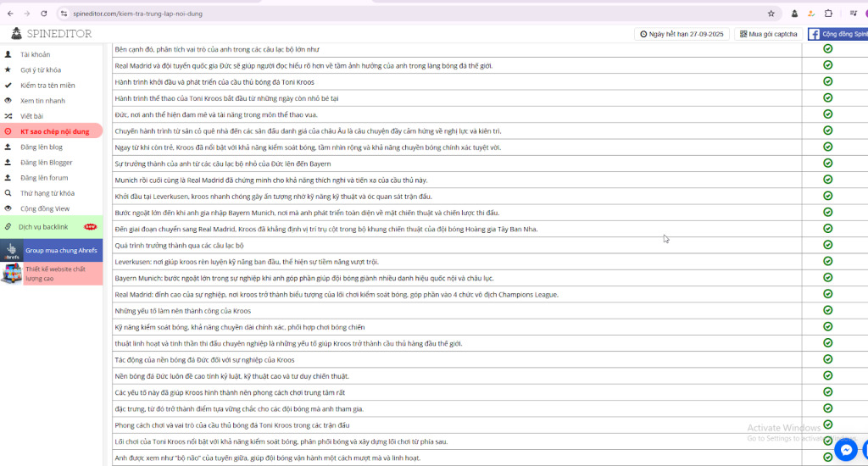
Task: Select KT sao chép nội dung in sidebar
Action: point(54,131)
